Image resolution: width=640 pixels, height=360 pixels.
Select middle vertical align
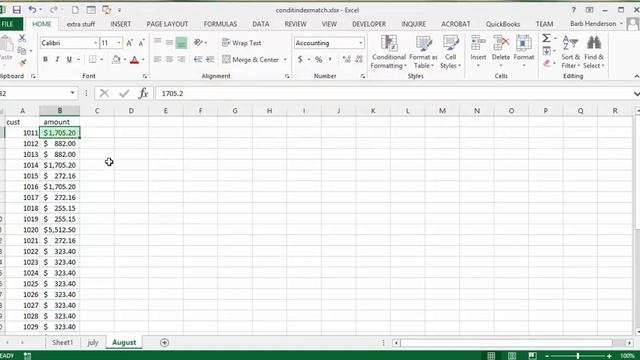(x=169, y=42)
